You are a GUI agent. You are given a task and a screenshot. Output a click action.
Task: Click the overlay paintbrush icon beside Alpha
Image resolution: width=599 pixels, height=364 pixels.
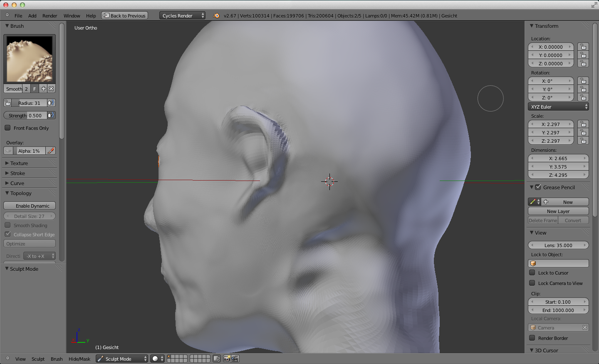(x=50, y=151)
